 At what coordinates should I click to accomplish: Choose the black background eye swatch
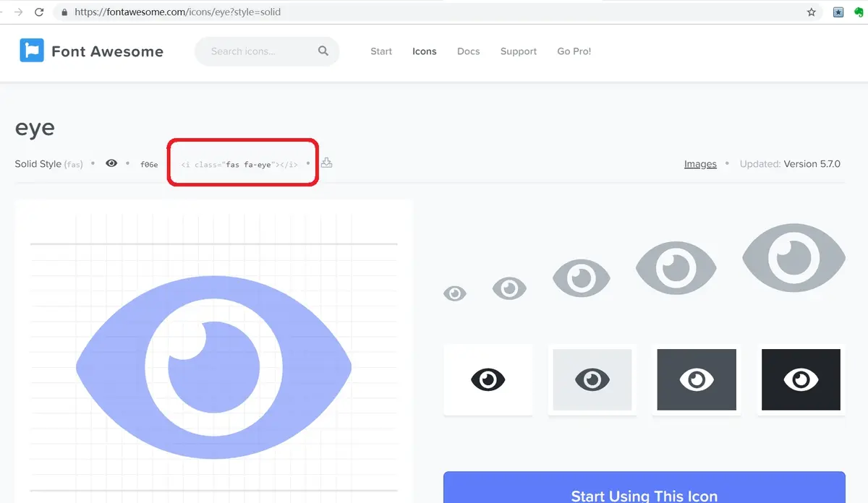[x=801, y=379]
